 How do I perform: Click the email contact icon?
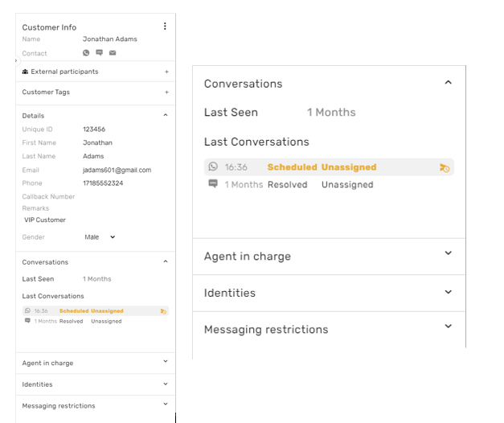click(x=113, y=53)
